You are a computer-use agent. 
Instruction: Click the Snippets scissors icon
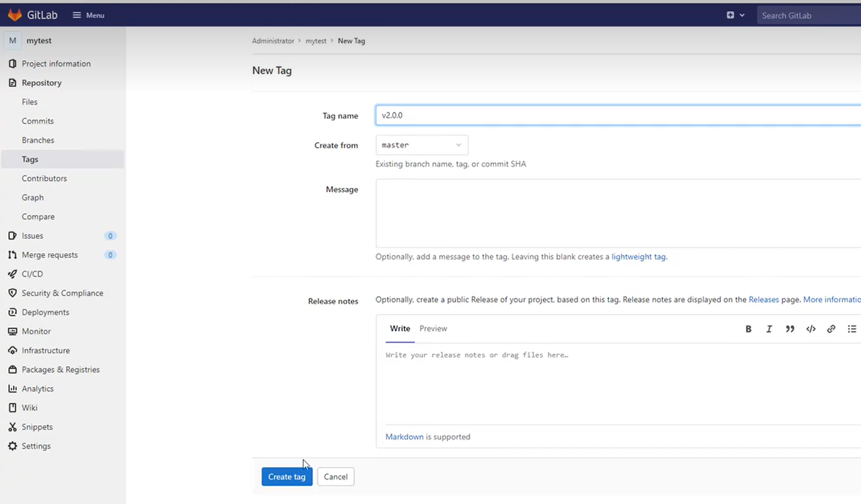tap(12, 427)
